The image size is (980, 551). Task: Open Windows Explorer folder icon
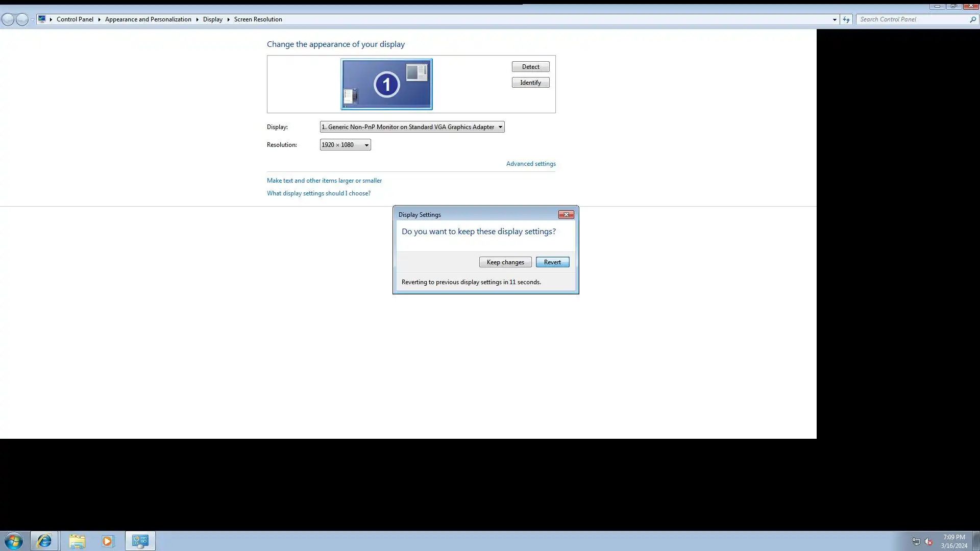pos(77,541)
